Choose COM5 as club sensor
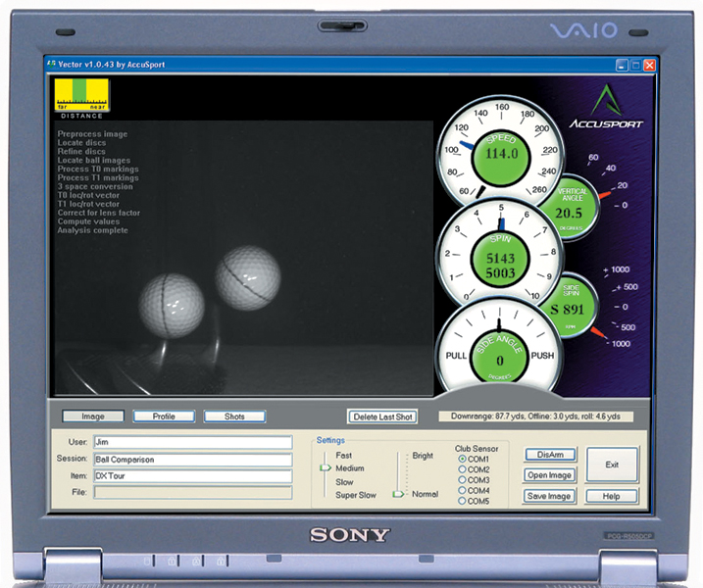The image size is (703, 588). coord(462,502)
